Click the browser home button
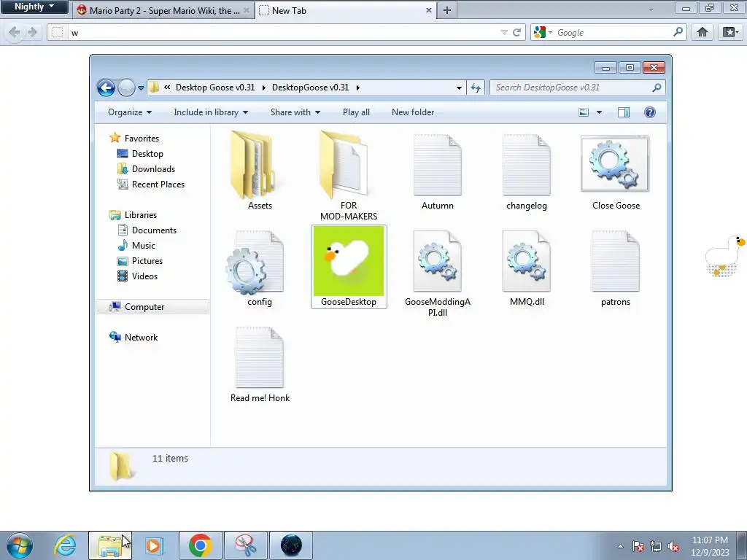Viewport: 747px width, 560px height. tap(703, 32)
